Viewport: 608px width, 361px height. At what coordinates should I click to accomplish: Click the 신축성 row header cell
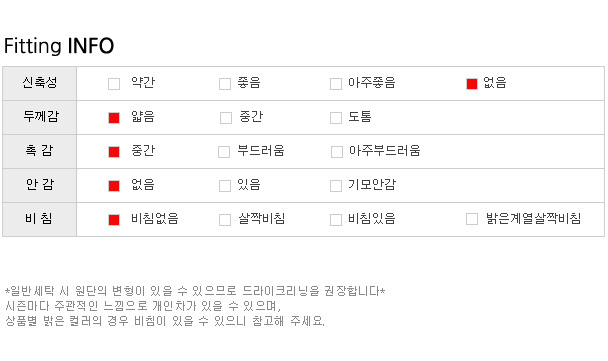pyautogui.click(x=40, y=83)
